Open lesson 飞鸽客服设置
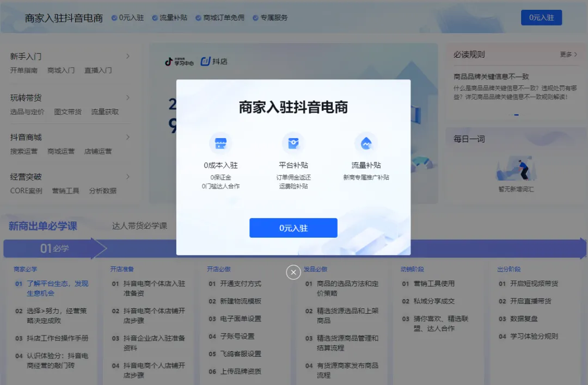Image resolution: width=588 pixels, height=385 pixels. (x=241, y=354)
